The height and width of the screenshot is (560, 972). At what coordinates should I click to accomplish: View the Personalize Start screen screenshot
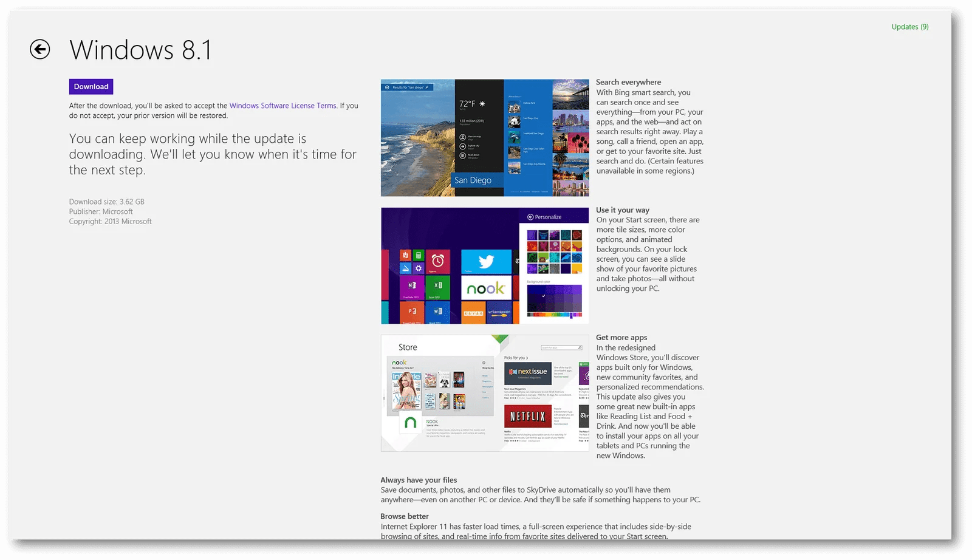coord(485,265)
